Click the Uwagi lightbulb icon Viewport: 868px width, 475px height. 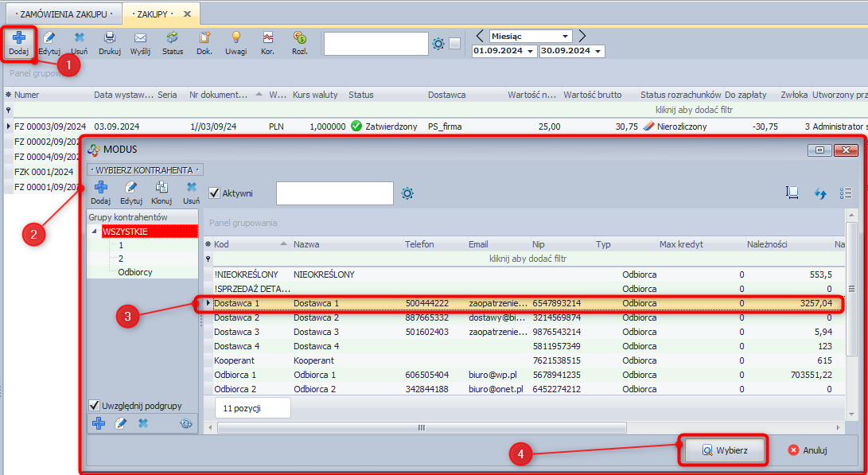pos(235,43)
